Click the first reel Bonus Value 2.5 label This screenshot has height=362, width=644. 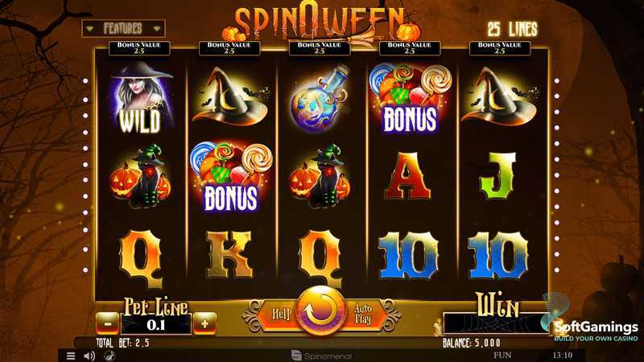(139, 48)
